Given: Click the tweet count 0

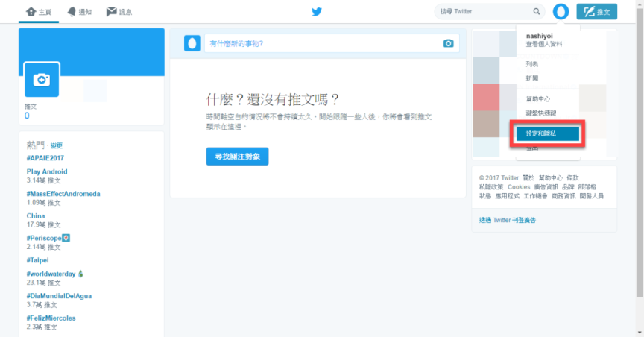Looking at the screenshot, I should point(27,116).
